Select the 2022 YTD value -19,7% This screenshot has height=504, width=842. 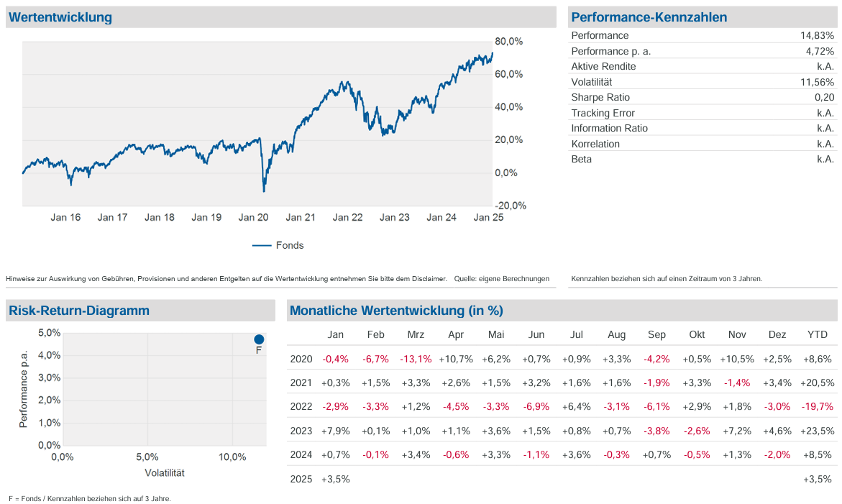tap(817, 407)
